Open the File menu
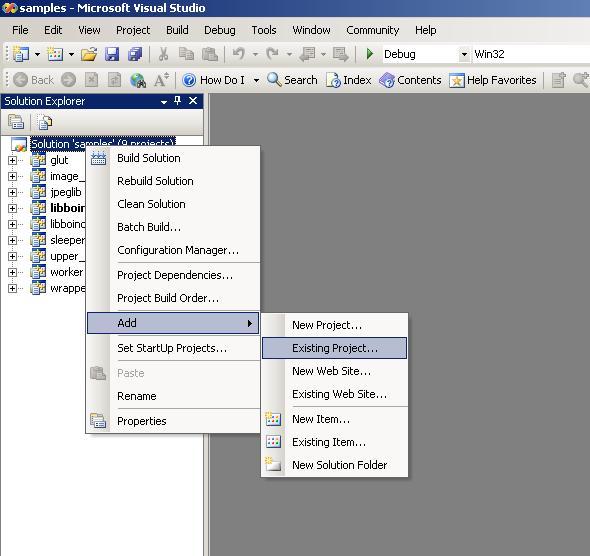The height and width of the screenshot is (556, 590). pyautogui.click(x=20, y=30)
